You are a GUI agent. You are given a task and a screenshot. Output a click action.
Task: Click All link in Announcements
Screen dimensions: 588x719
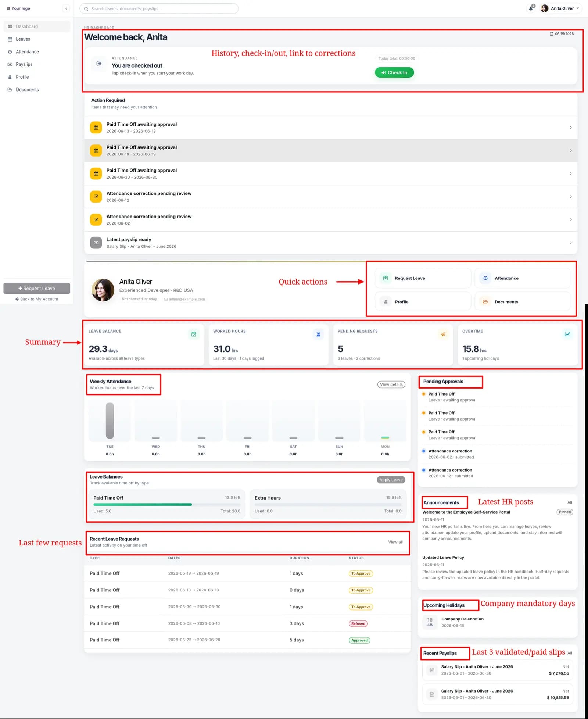pyautogui.click(x=570, y=502)
